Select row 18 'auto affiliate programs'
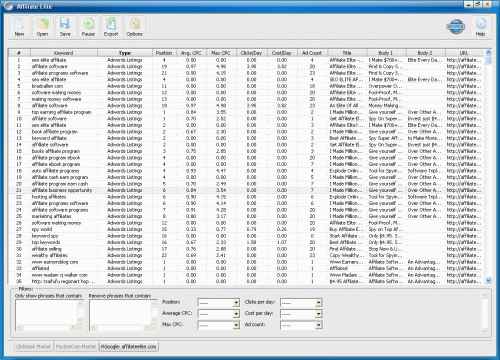The image size is (500, 360). (246, 171)
